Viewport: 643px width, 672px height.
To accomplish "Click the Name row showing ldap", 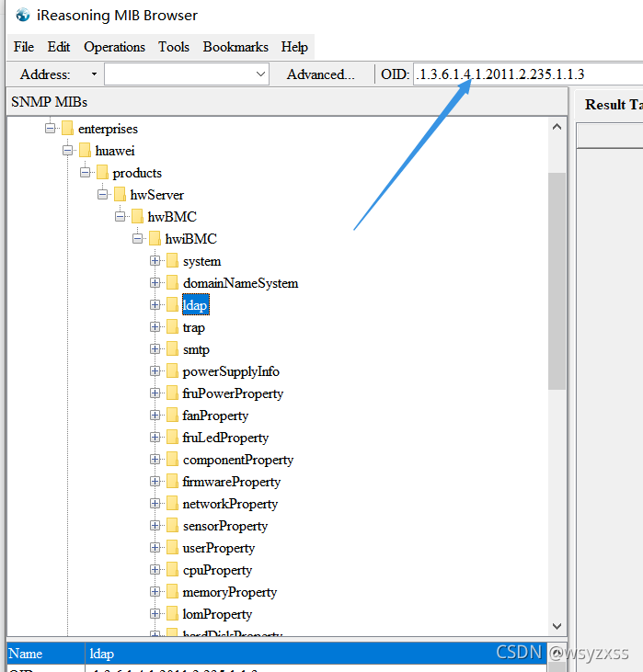I will pyautogui.click(x=277, y=653).
